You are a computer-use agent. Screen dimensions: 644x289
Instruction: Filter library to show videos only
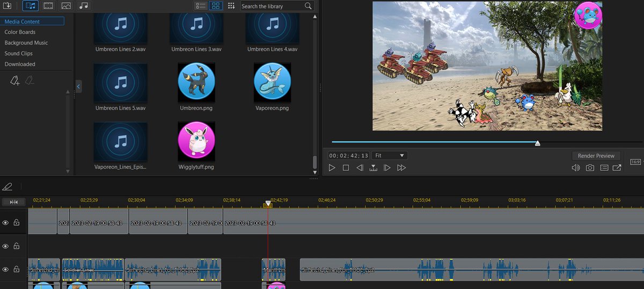pyautogui.click(x=48, y=6)
